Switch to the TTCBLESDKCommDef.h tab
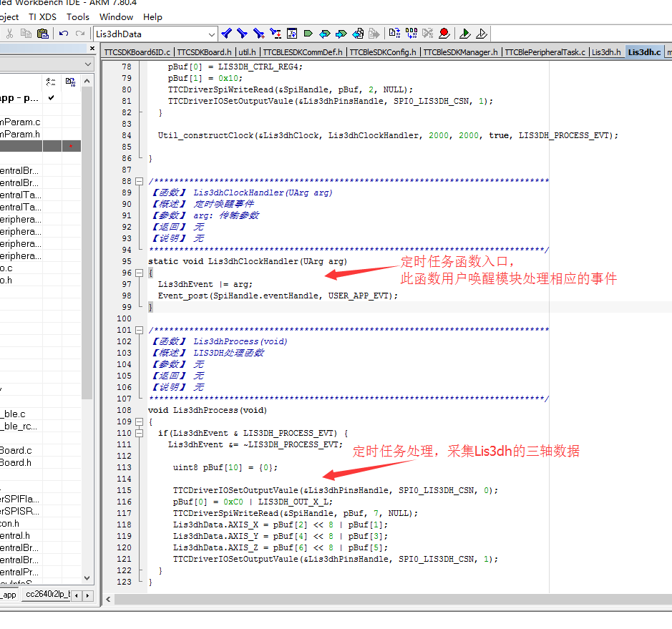The width and height of the screenshot is (672, 629). click(x=303, y=52)
